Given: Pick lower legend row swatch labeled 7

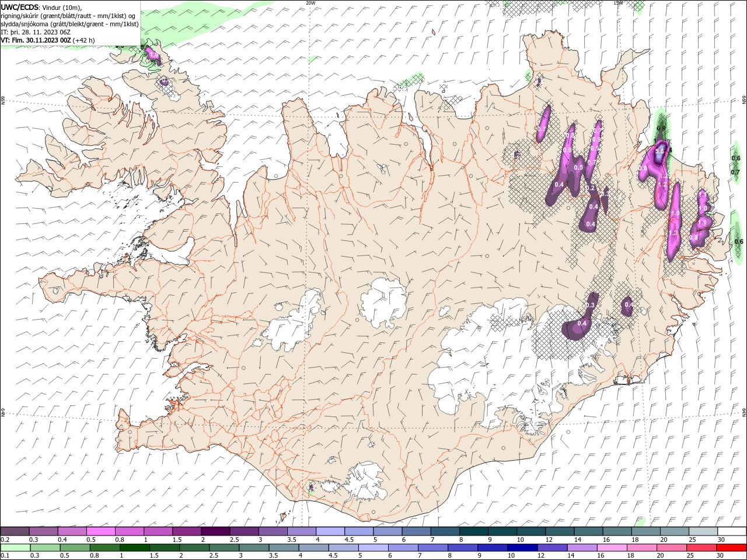Looking at the screenshot, I should coord(433,548).
